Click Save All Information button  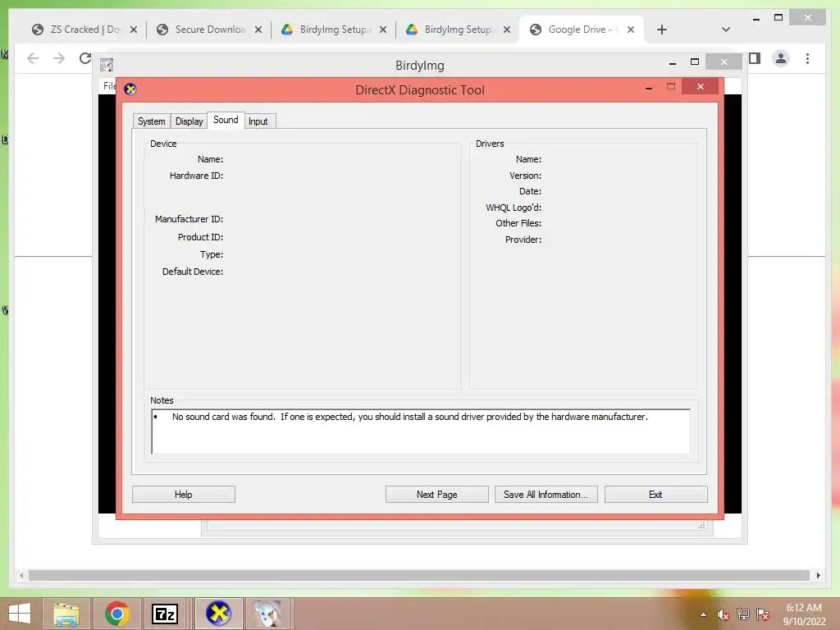point(546,495)
